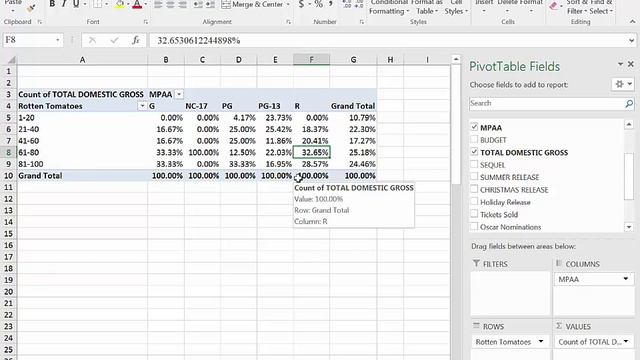Open the MPAA column filter dropdown
This screenshot has width=640, height=360.
click(x=179, y=94)
